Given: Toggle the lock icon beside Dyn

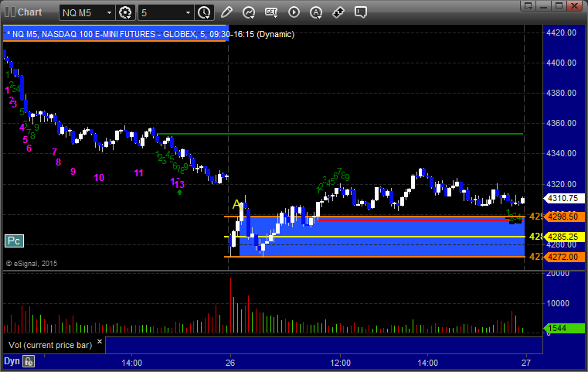Looking at the screenshot, I should tap(29, 361).
